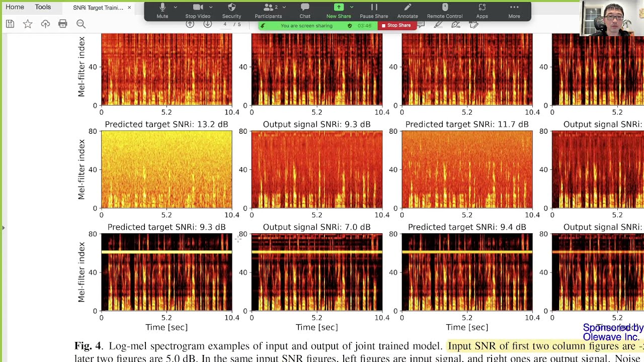Screen dimensions: 644x362
Task: Expand share options arrow beside New Share
Action: (351, 7)
